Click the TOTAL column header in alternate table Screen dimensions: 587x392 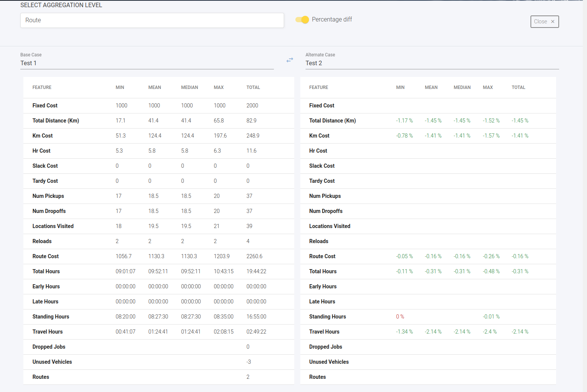pos(518,87)
